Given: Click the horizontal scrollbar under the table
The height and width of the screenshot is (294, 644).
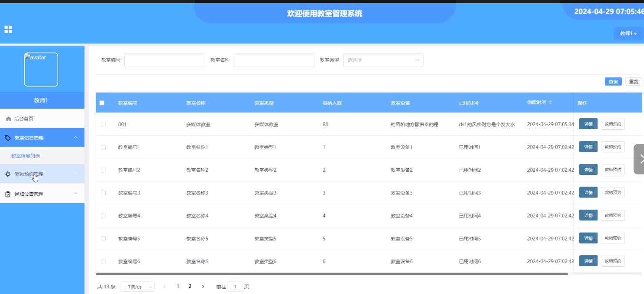Looking at the screenshot, I should coord(332,274).
